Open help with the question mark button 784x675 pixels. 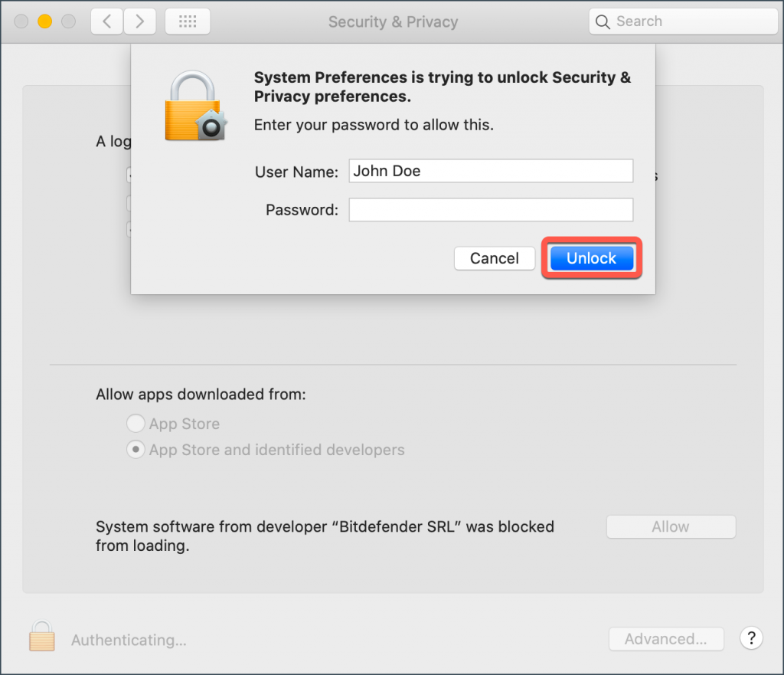coord(751,638)
